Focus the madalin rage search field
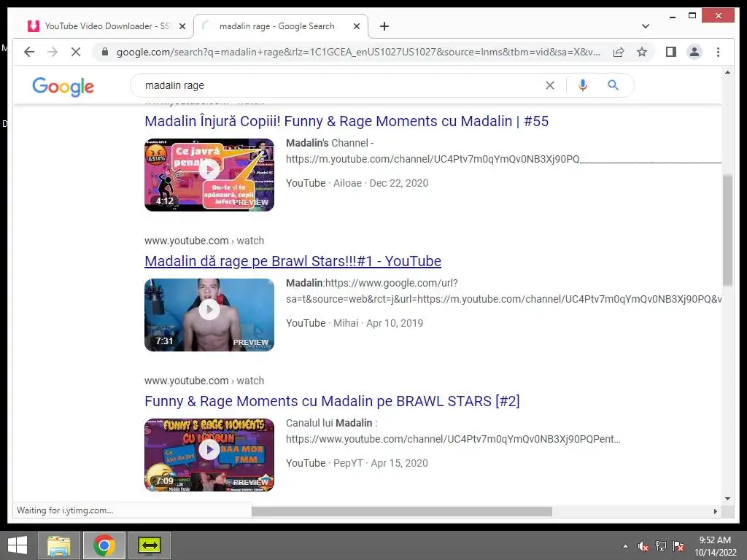 pos(341,85)
